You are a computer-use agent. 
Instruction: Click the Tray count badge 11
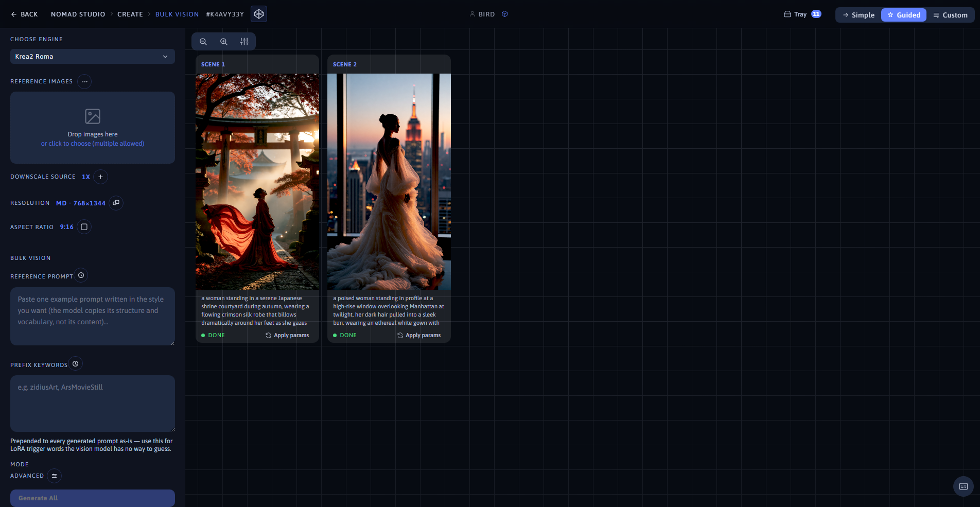point(816,14)
